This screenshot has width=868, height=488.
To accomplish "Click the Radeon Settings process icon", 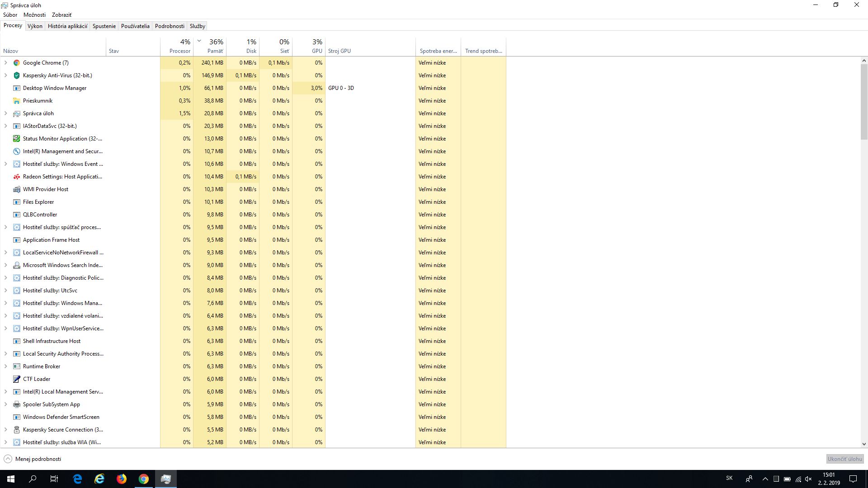I will tap(17, 177).
